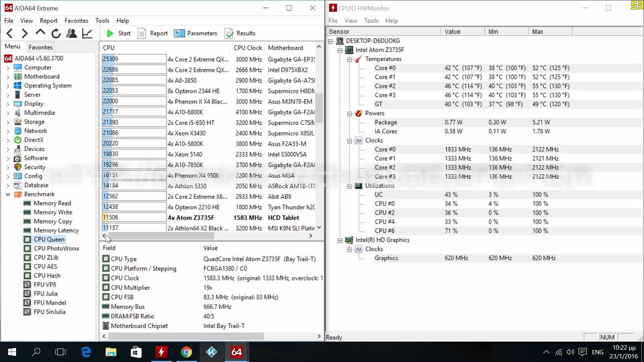This screenshot has height=362, width=644.
Task: Expand the Storage tree node
Action: 8,122
